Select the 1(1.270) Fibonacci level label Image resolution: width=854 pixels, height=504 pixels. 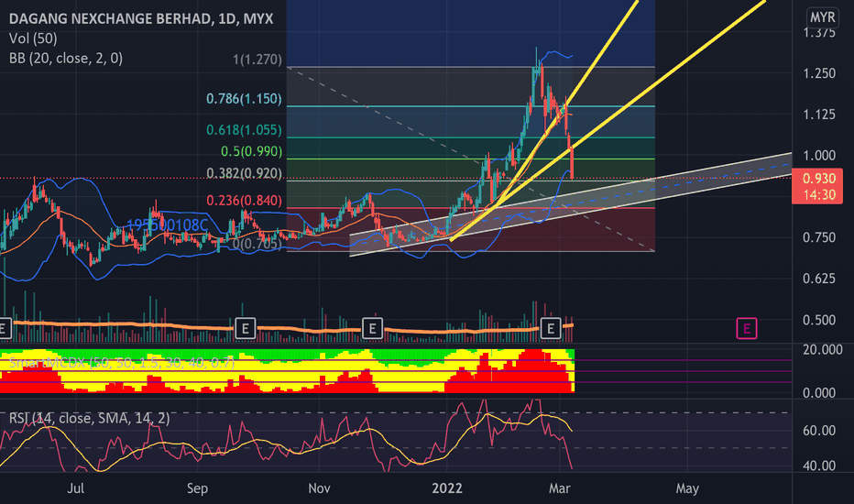(257, 60)
